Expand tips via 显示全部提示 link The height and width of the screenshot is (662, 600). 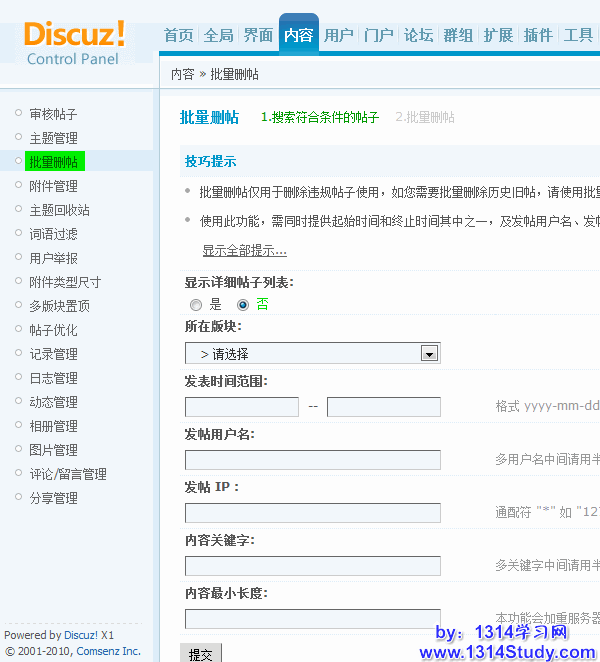(244, 251)
